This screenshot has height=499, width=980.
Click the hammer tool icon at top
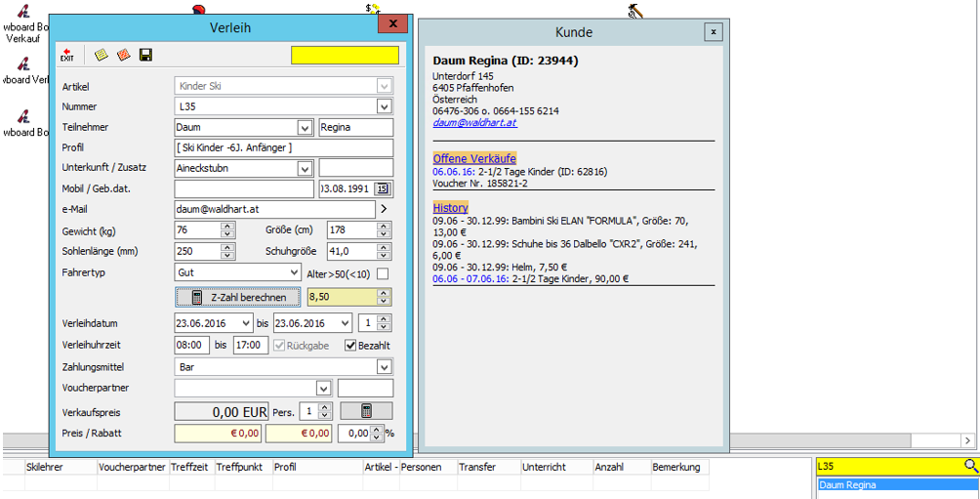pos(634,10)
